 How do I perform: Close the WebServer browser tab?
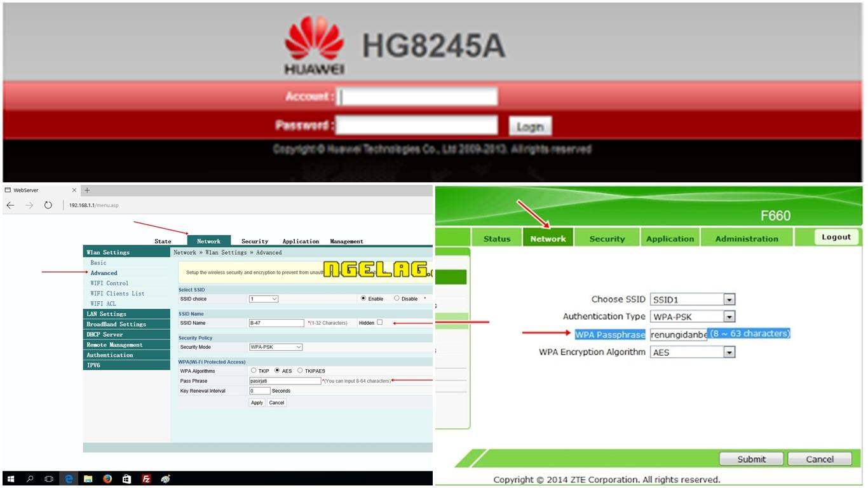[x=74, y=190]
